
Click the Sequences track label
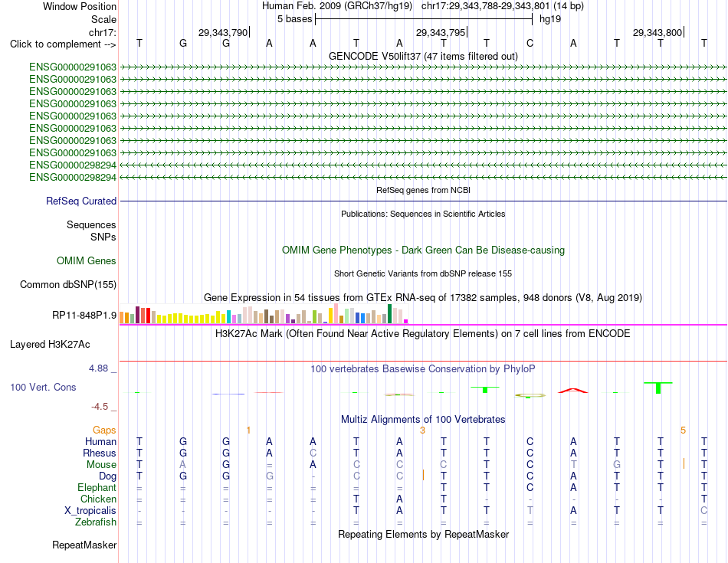[91, 224]
